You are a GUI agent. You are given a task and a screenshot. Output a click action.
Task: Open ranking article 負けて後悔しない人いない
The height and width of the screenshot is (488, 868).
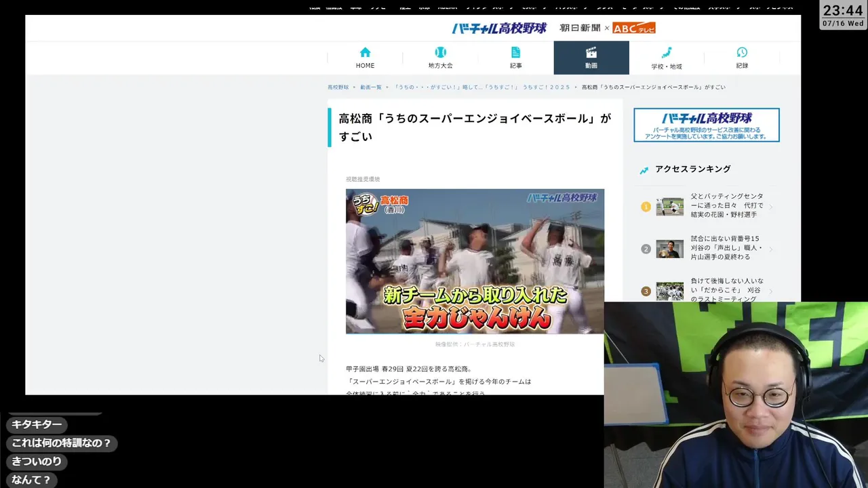727,289
